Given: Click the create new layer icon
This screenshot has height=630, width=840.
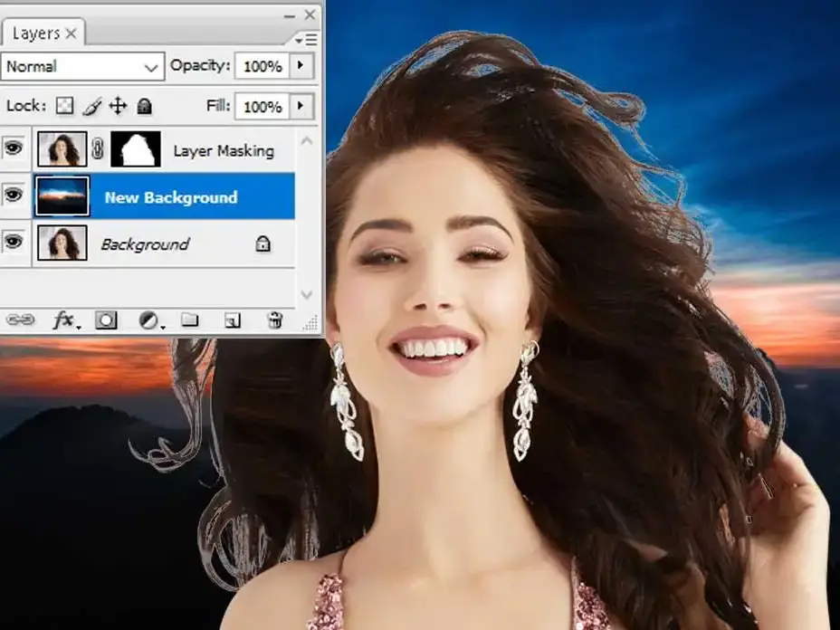Looking at the screenshot, I should pyautogui.click(x=233, y=320).
